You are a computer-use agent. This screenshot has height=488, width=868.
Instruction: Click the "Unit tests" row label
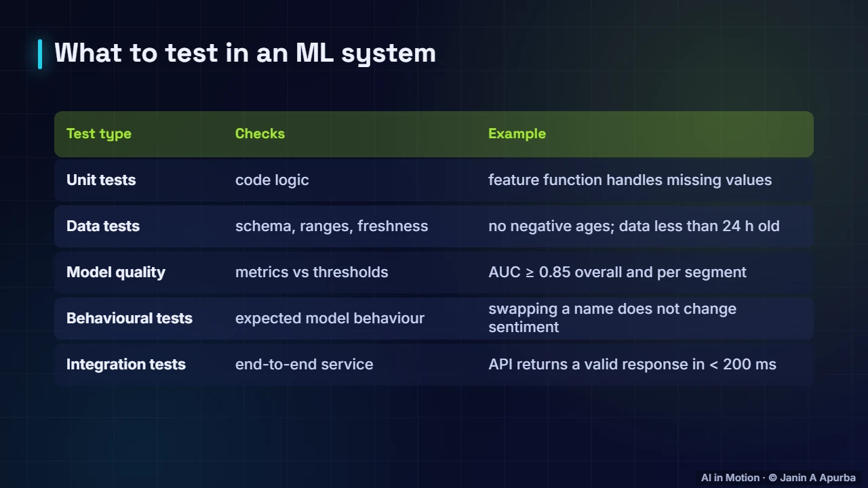point(101,180)
